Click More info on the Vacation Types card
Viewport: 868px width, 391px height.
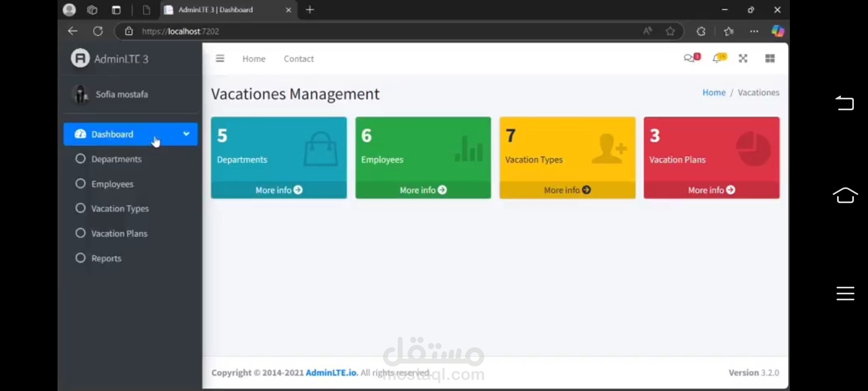pyautogui.click(x=567, y=190)
